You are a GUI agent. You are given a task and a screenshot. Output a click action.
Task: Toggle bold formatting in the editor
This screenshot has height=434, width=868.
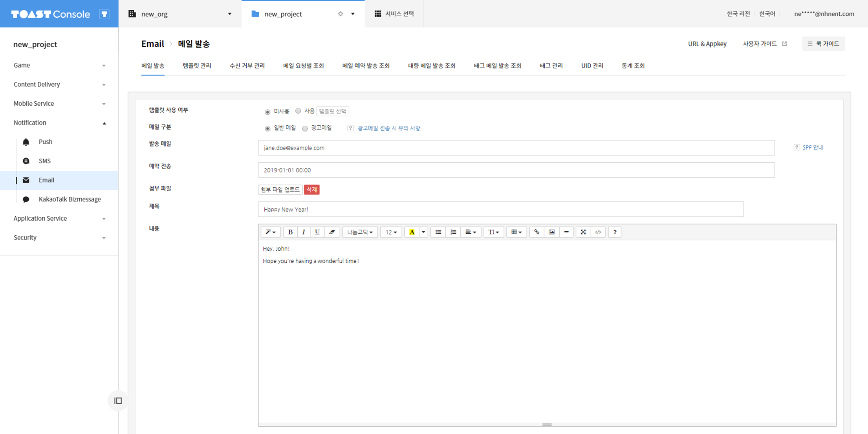[x=290, y=232]
